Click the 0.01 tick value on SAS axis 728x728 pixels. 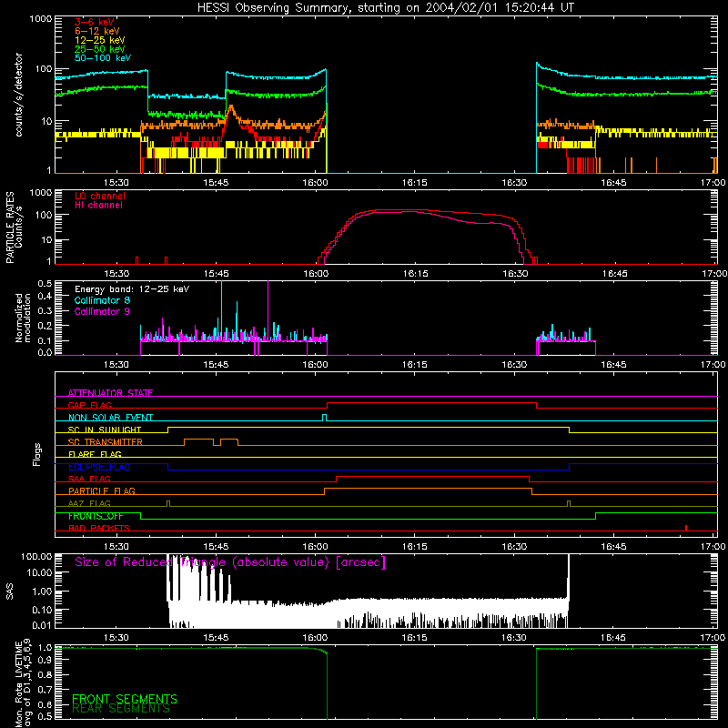[41, 625]
